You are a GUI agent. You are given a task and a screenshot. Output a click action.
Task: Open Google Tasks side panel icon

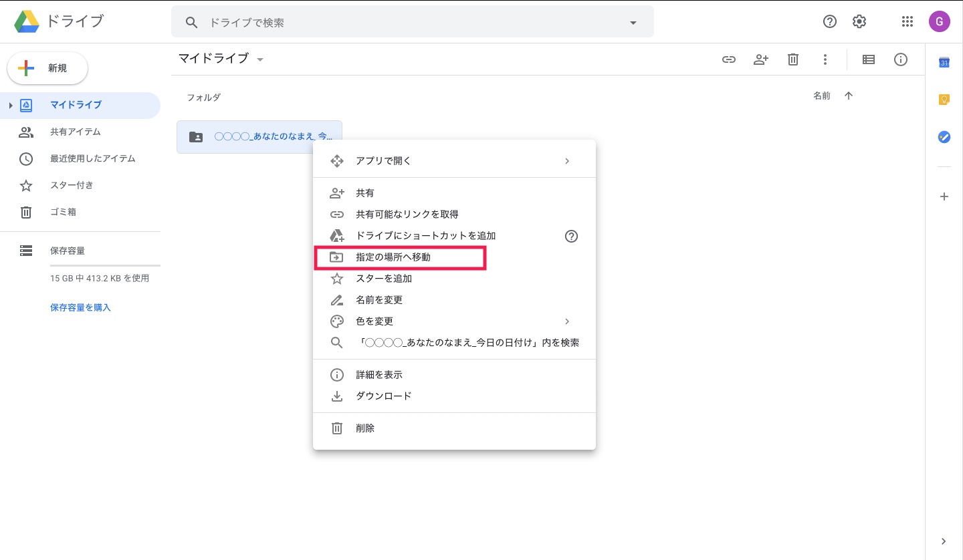(x=944, y=137)
